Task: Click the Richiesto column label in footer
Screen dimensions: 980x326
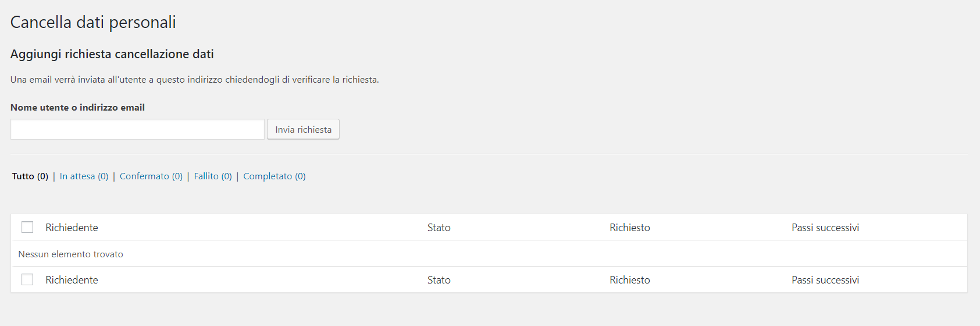Action: click(630, 280)
